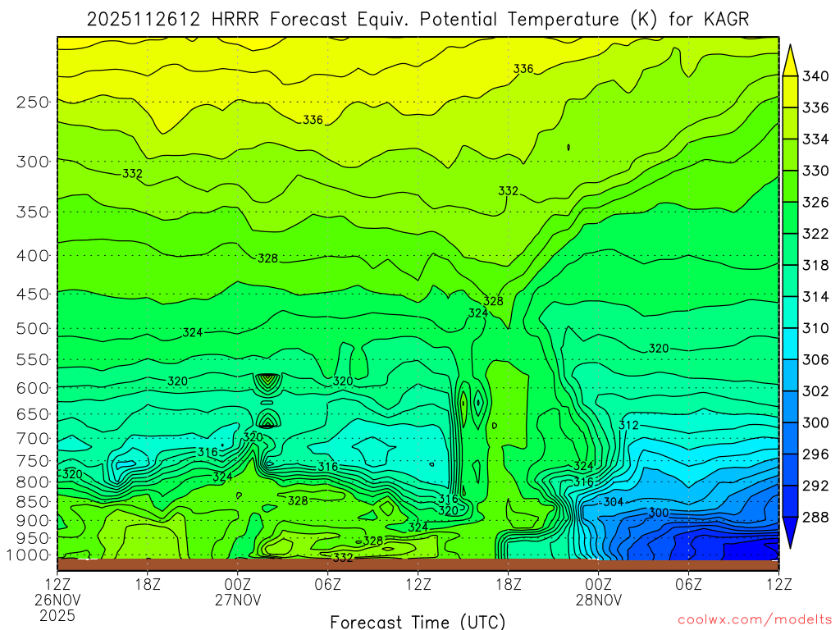Viewport: 840px width, 630px height.
Task: Click the dark blue bottom arrow of the colorbar
Action: [790, 531]
